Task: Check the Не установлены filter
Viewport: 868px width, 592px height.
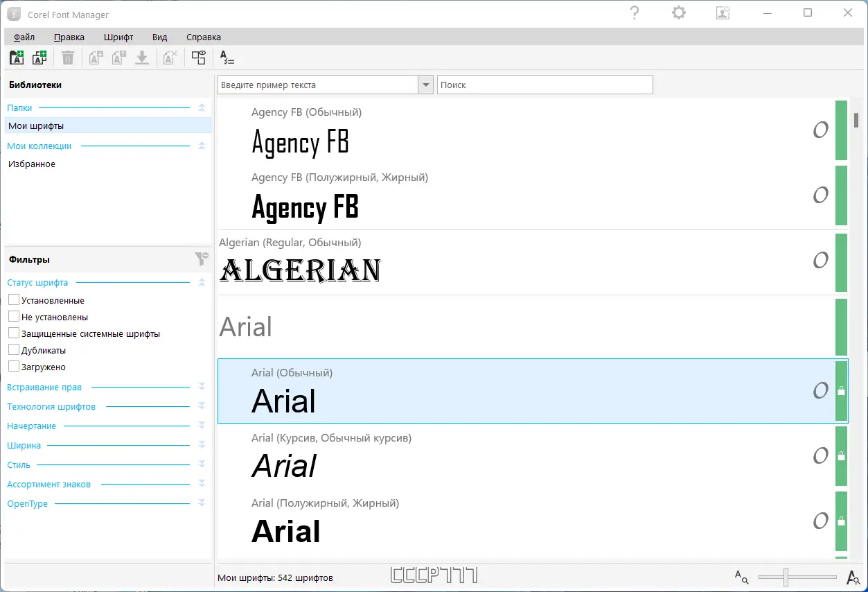Action: tap(13, 316)
